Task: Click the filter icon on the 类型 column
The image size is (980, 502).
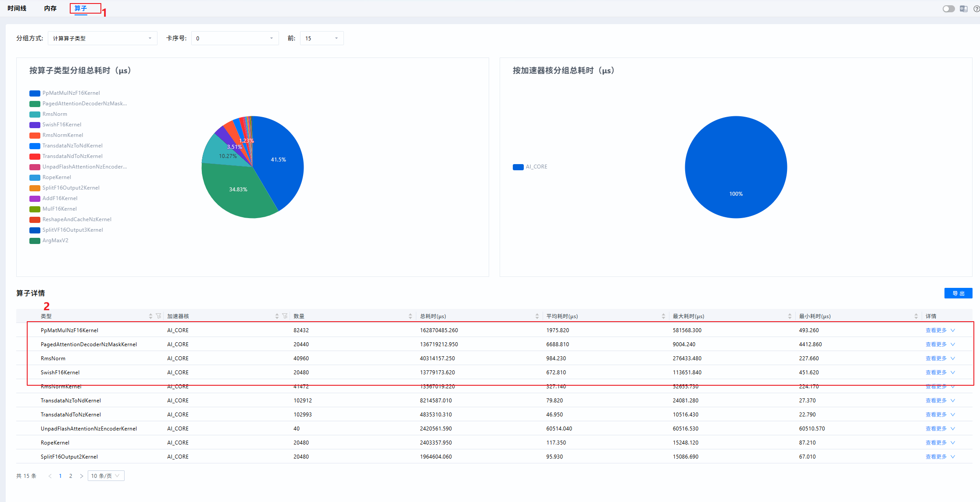Action: coord(158,316)
